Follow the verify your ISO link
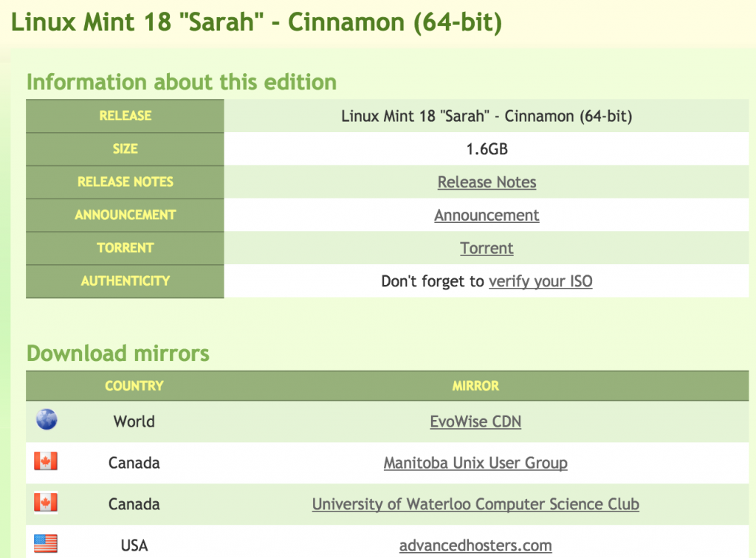 tap(540, 281)
